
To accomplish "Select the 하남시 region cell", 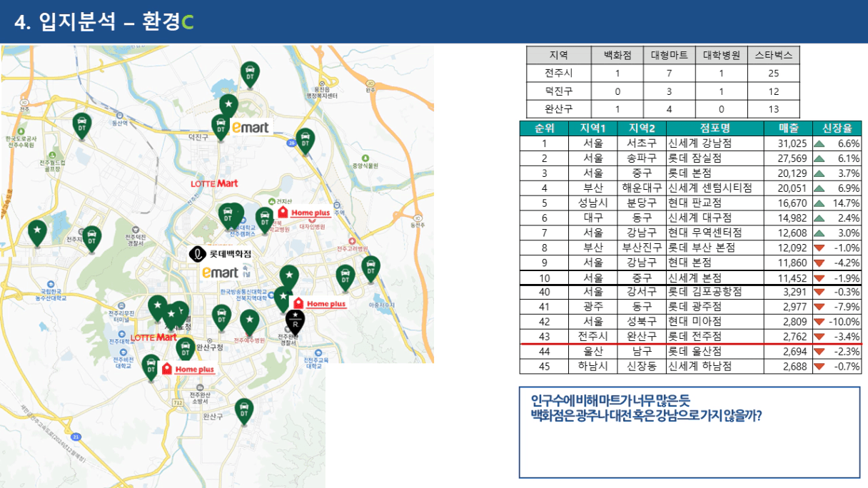I will coord(593,367).
